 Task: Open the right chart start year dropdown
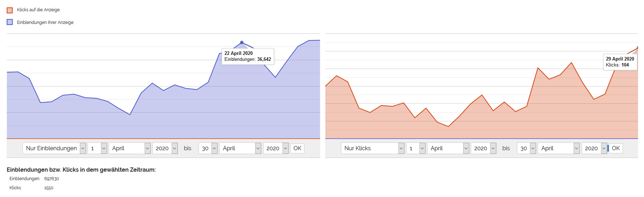pos(484,148)
